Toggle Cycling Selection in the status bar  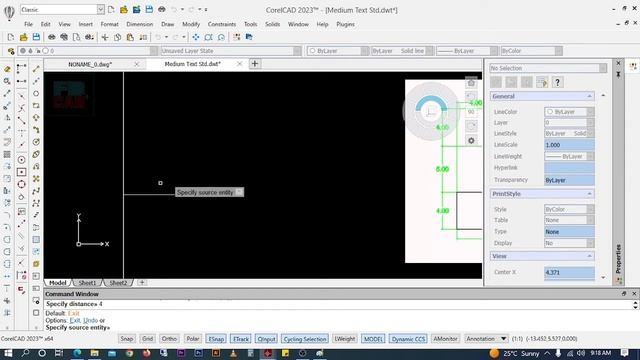pyautogui.click(x=304, y=339)
